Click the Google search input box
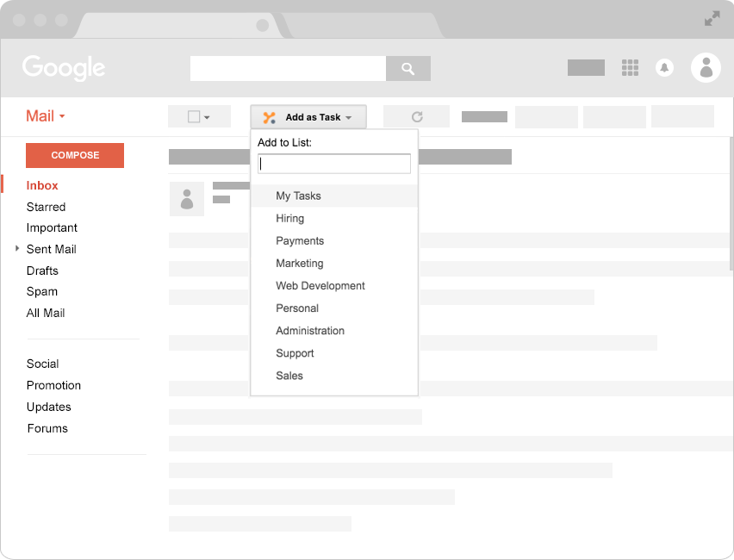 click(x=288, y=69)
